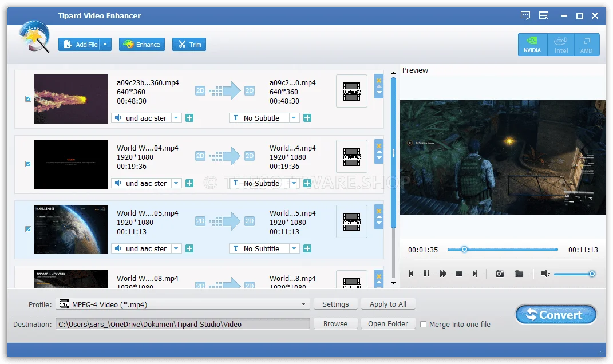Image resolution: width=613 pixels, height=364 pixels.
Task: Enable NVIDIA acceleration
Action: 532,45
